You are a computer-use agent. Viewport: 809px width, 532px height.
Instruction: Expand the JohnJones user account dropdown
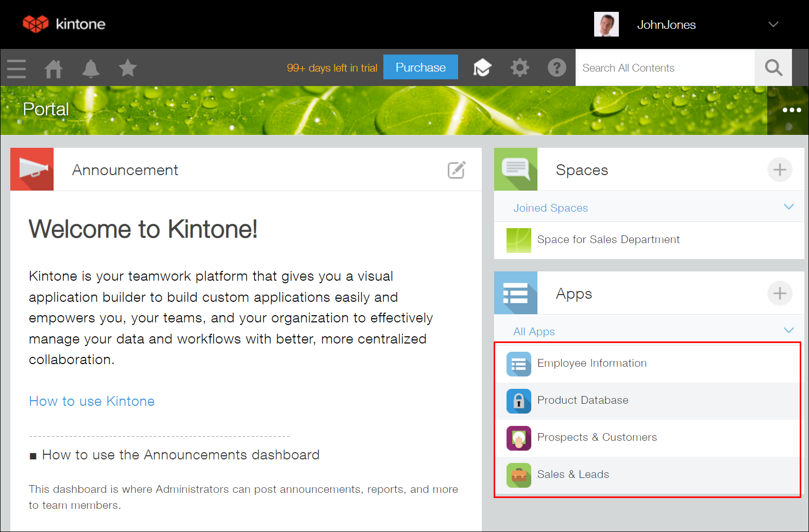773,24
